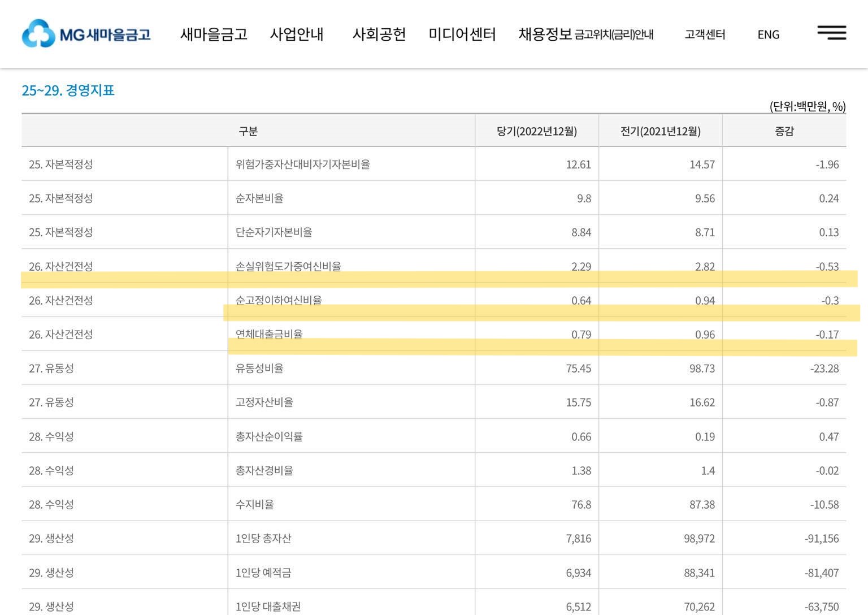Click the value -1.96
Image resolution: width=868 pixels, height=615 pixels.
pos(827,164)
